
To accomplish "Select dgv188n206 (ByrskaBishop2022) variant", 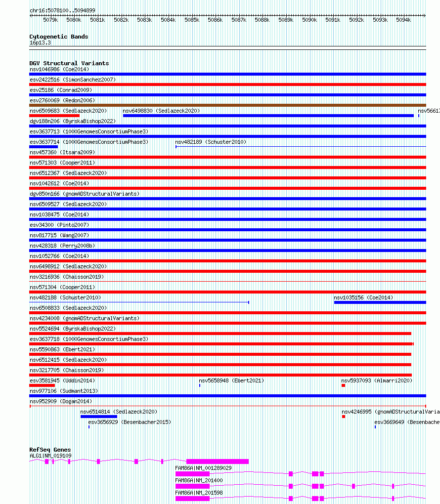I will tap(73, 121).
